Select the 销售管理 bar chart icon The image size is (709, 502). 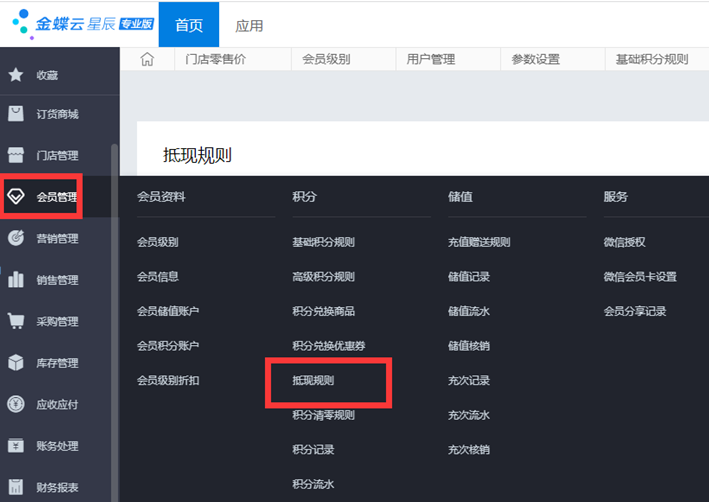click(x=16, y=280)
